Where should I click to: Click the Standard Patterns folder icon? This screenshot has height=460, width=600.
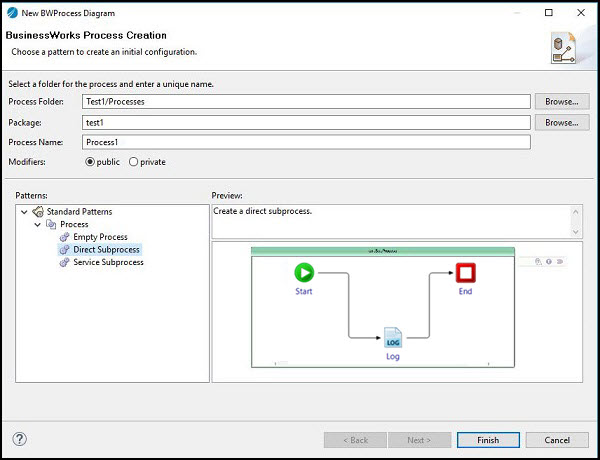tap(38, 212)
